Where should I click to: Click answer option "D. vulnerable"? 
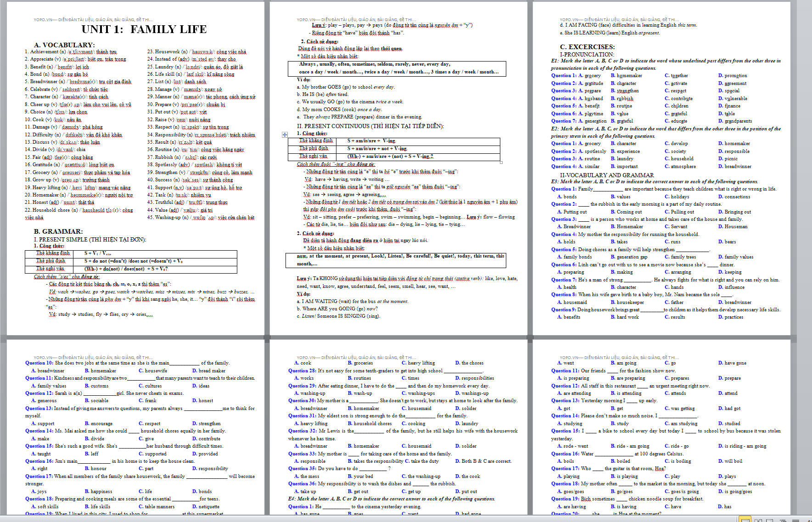click(x=733, y=98)
